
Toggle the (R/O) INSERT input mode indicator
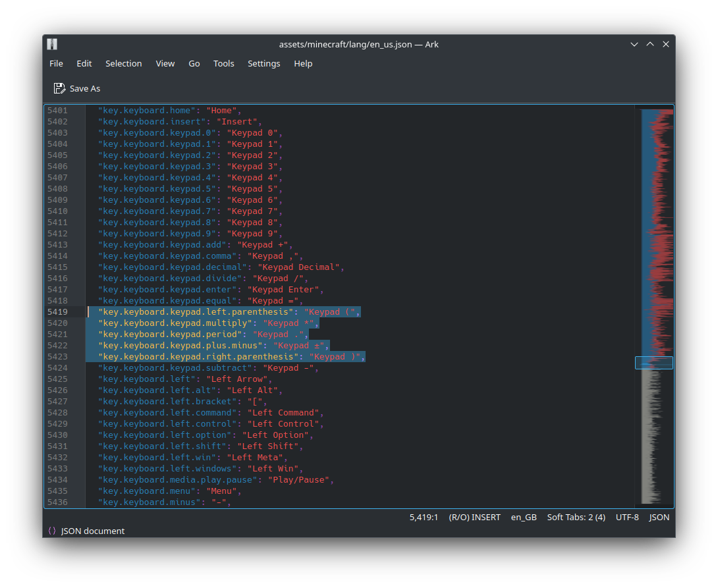tap(474, 517)
